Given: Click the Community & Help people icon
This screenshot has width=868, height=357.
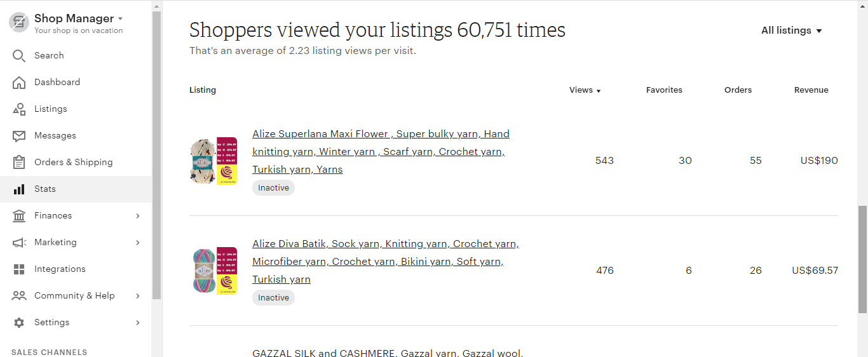Looking at the screenshot, I should point(19,296).
